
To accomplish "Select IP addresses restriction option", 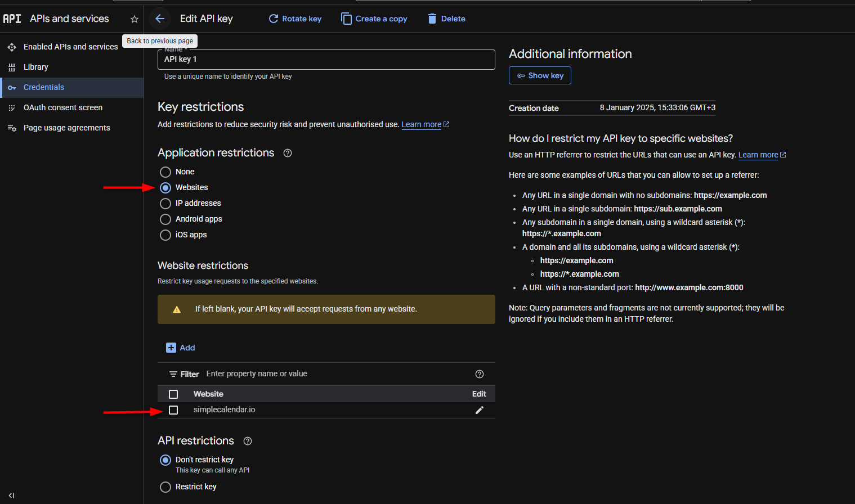I will pyautogui.click(x=165, y=204).
